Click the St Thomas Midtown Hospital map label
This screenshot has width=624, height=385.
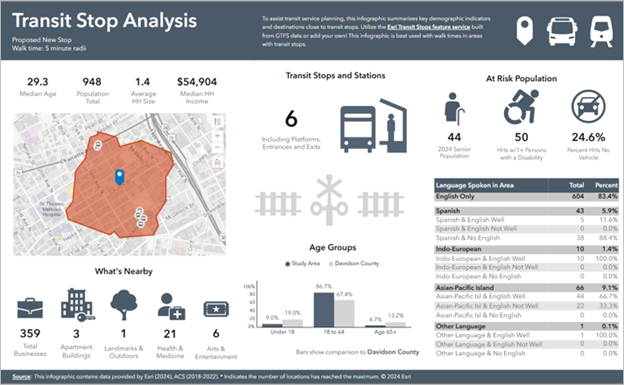click(53, 209)
